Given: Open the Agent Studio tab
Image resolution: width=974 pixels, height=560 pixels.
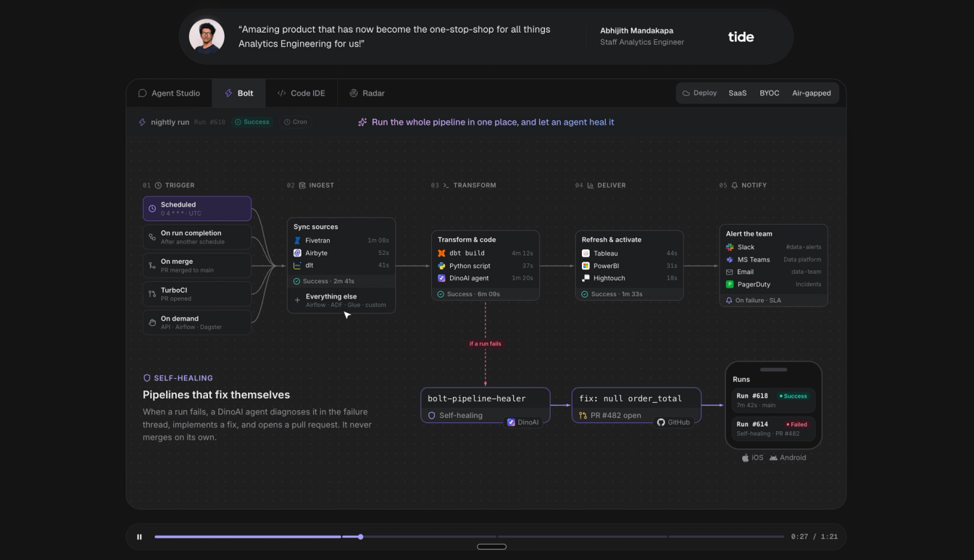Looking at the screenshot, I should tap(169, 93).
